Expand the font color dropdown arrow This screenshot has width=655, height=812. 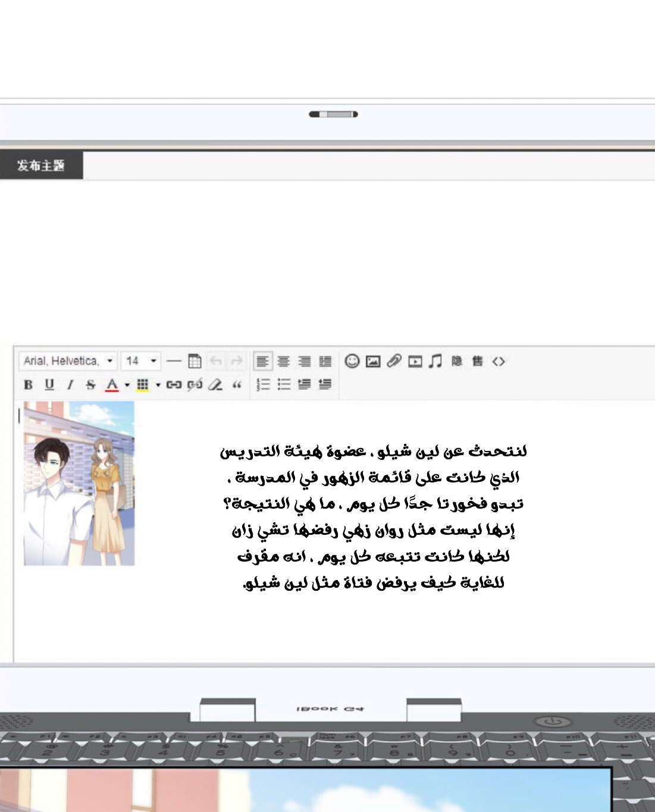[127, 385]
